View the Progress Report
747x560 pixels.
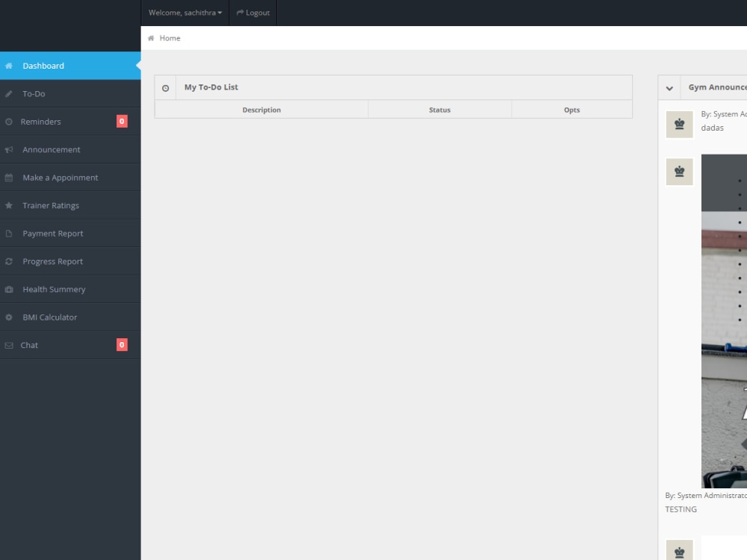click(x=70, y=261)
